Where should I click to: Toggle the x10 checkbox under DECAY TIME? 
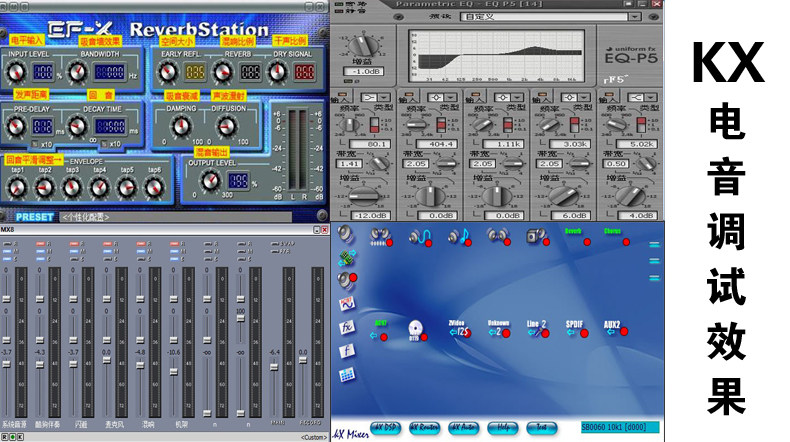104,144
